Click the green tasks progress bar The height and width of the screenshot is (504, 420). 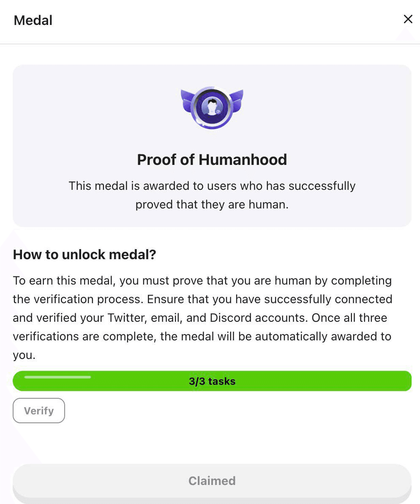pos(212,381)
